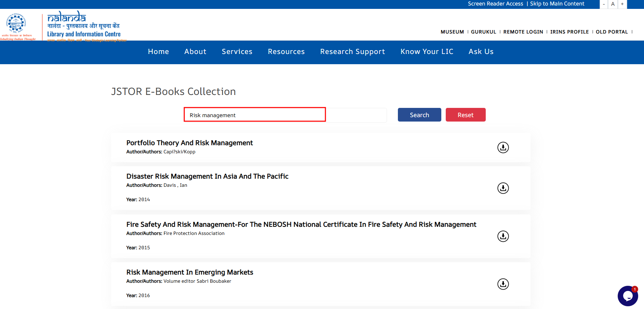Click the Nalanda Library logo
Screen dimensions: 644x309
click(x=84, y=26)
